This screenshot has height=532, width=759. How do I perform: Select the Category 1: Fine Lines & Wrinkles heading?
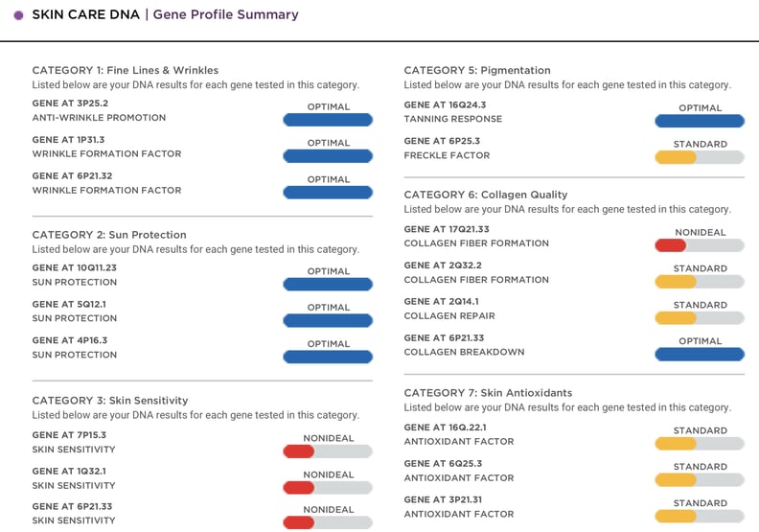point(126,70)
